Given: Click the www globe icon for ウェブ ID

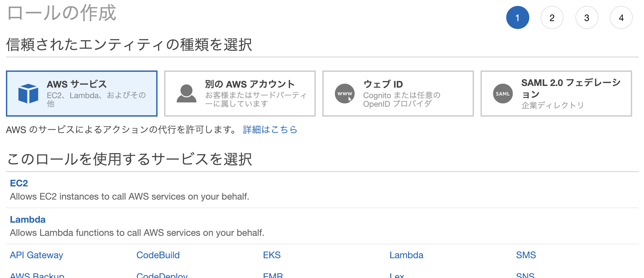Looking at the screenshot, I should coord(344,94).
